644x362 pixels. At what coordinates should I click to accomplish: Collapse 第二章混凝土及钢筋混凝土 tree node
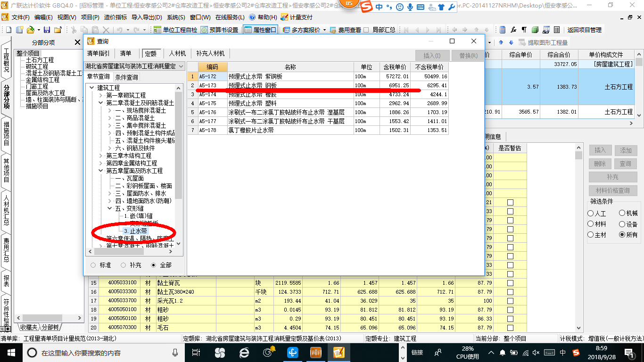100,103
